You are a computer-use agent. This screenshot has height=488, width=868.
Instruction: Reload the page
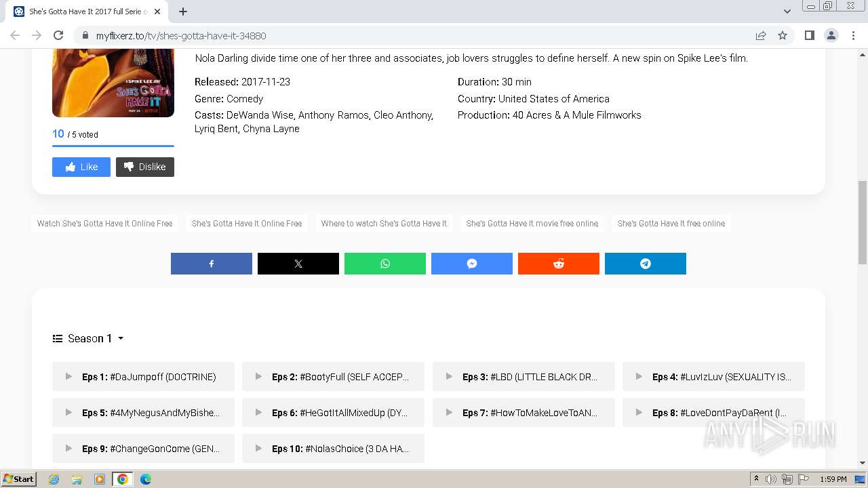point(58,35)
